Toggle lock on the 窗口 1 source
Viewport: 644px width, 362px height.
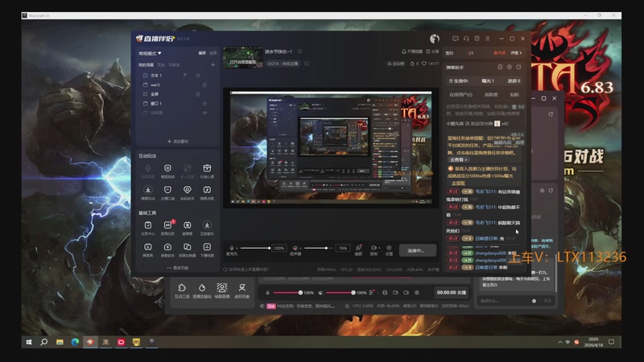point(204,104)
